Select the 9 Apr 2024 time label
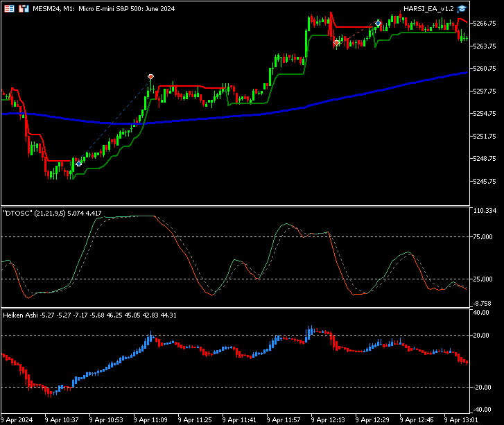The width and height of the screenshot is (504, 425). coord(17,420)
